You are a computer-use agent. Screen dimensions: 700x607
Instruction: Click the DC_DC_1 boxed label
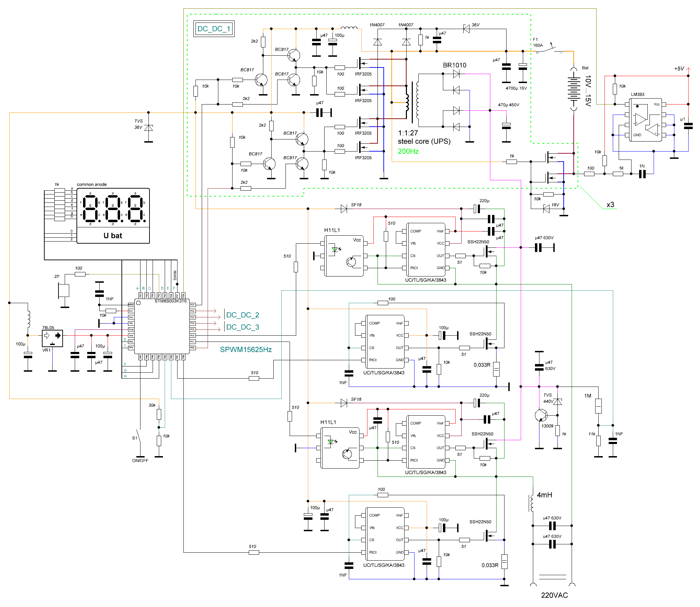click(x=213, y=29)
